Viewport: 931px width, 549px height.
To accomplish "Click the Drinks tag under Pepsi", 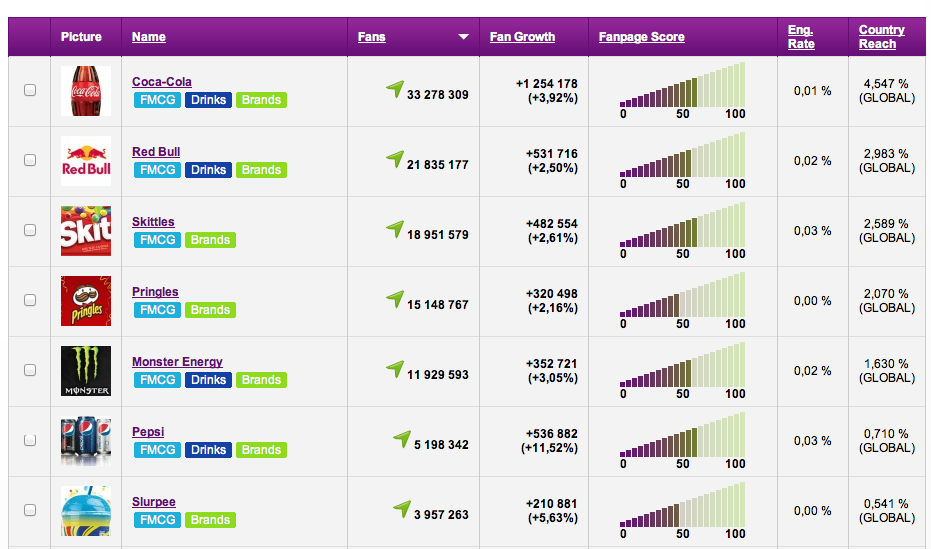I will (208, 450).
